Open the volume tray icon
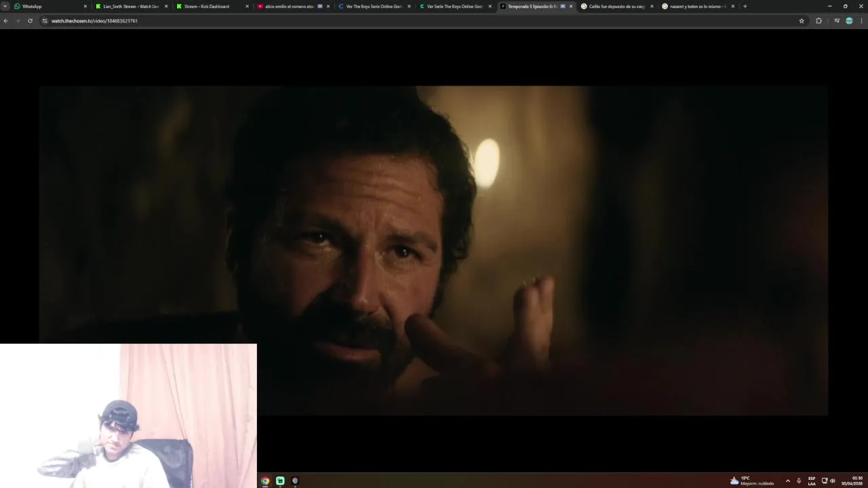The width and height of the screenshot is (868, 488). tap(833, 481)
